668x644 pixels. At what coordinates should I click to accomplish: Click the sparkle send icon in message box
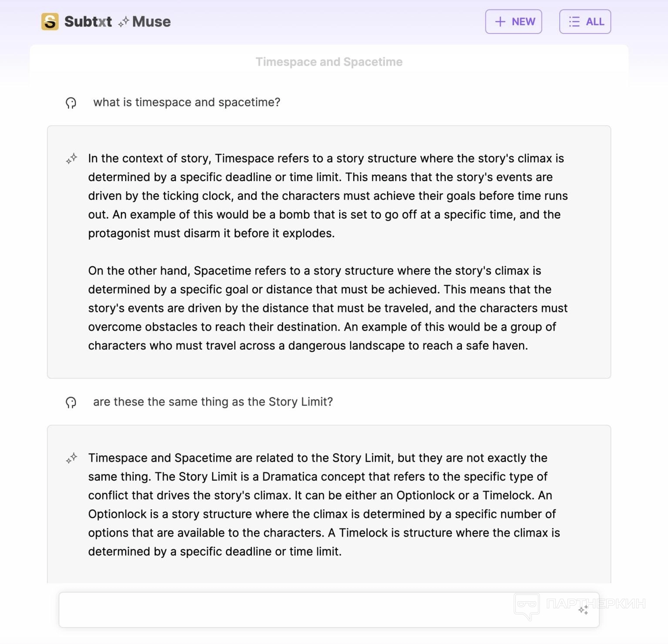(583, 610)
